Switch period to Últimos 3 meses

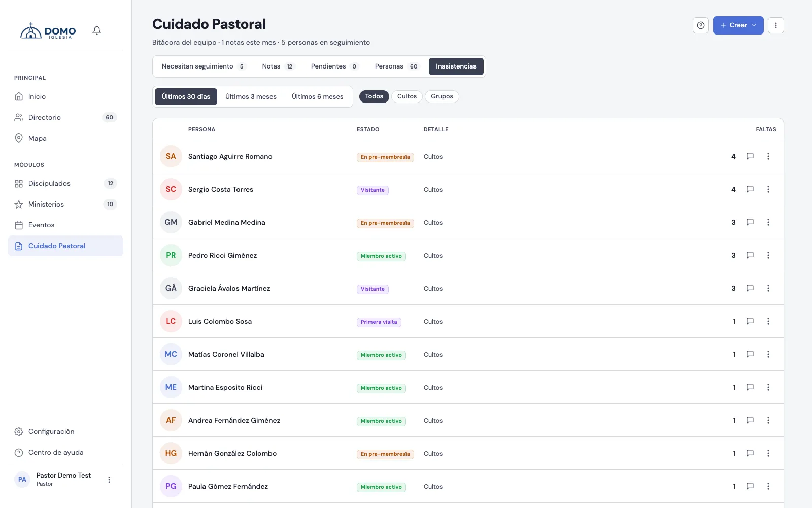point(251,96)
